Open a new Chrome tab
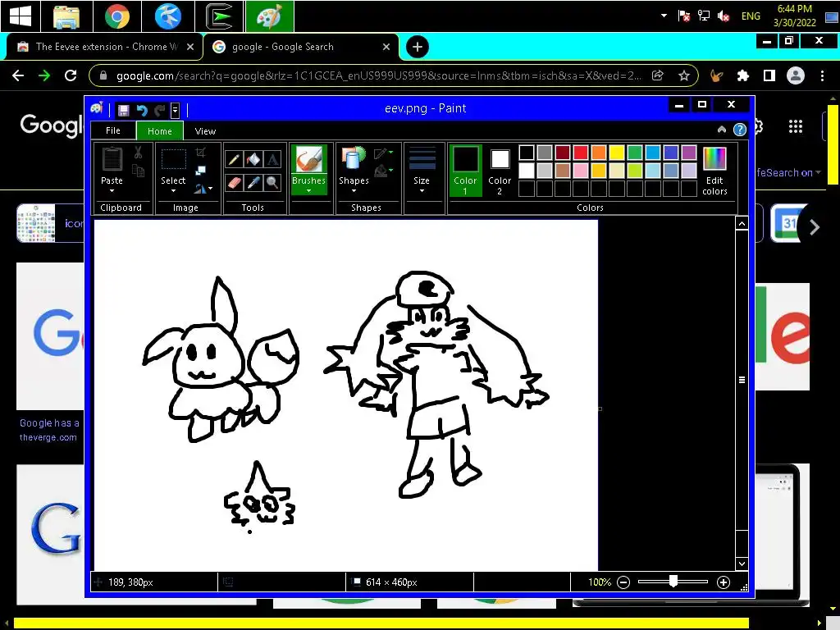840x630 pixels. (418, 47)
